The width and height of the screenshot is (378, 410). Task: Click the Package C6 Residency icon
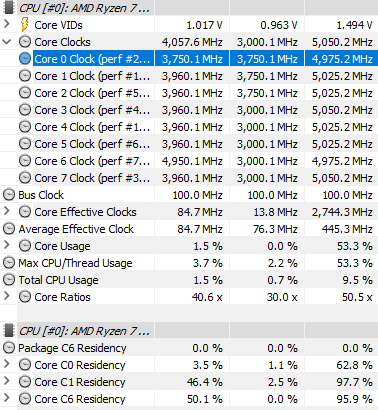[x=9, y=348]
